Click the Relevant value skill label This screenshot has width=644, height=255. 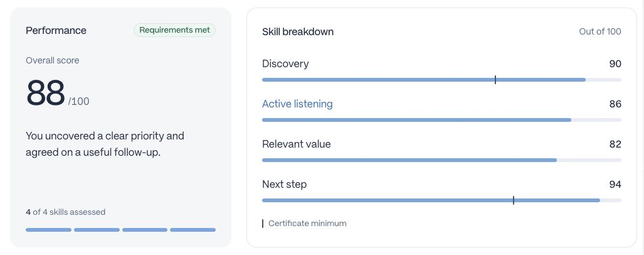pyautogui.click(x=296, y=144)
